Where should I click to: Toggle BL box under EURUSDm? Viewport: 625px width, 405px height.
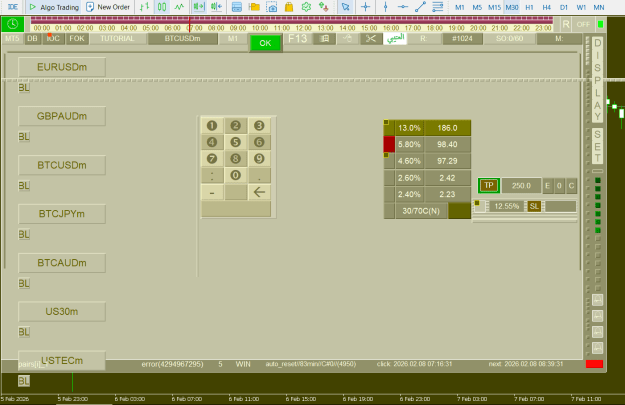pos(24,87)
